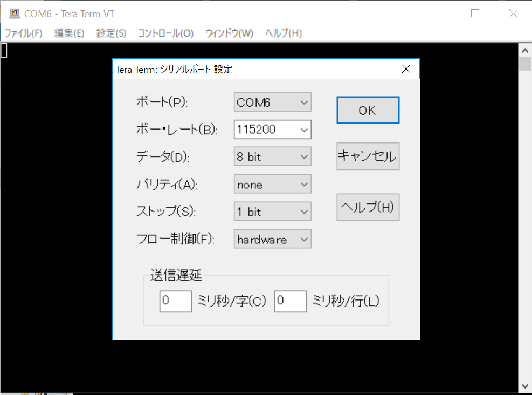Open the ポート(P) COM6 dropdown
This screenshot has height=395, width=532.
click(273, 102)
